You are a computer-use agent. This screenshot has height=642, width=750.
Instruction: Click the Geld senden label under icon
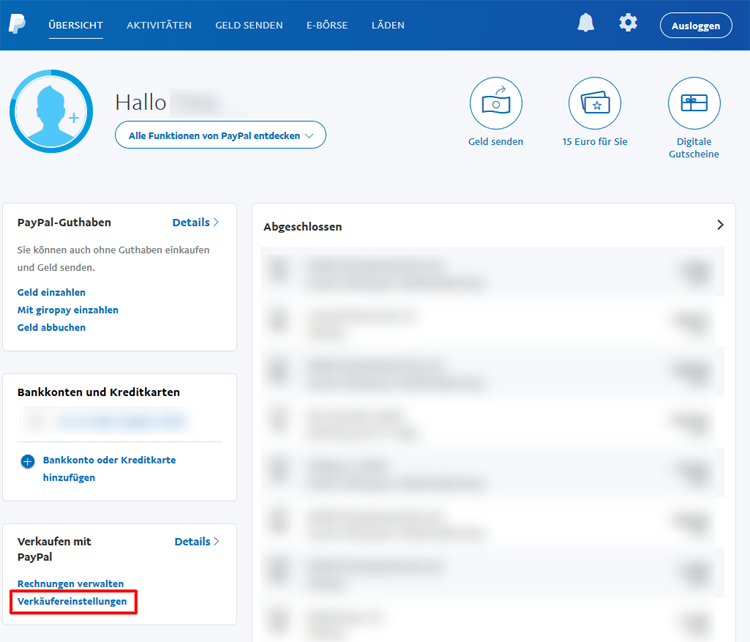tap(496, 142)
